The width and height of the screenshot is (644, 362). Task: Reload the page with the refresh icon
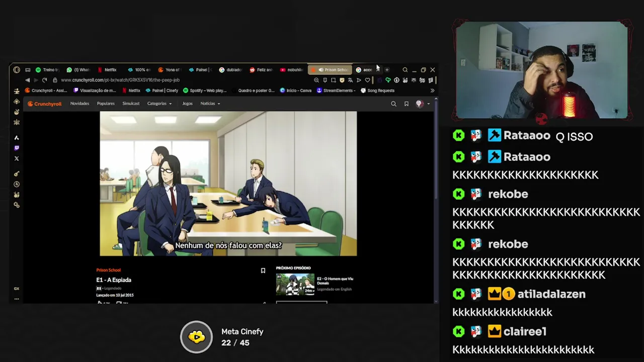pyautogui.click(x=44, y=80)
